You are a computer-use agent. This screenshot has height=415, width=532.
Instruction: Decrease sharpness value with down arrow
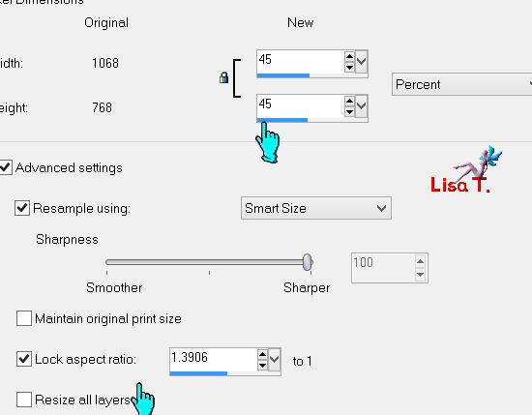420,274
